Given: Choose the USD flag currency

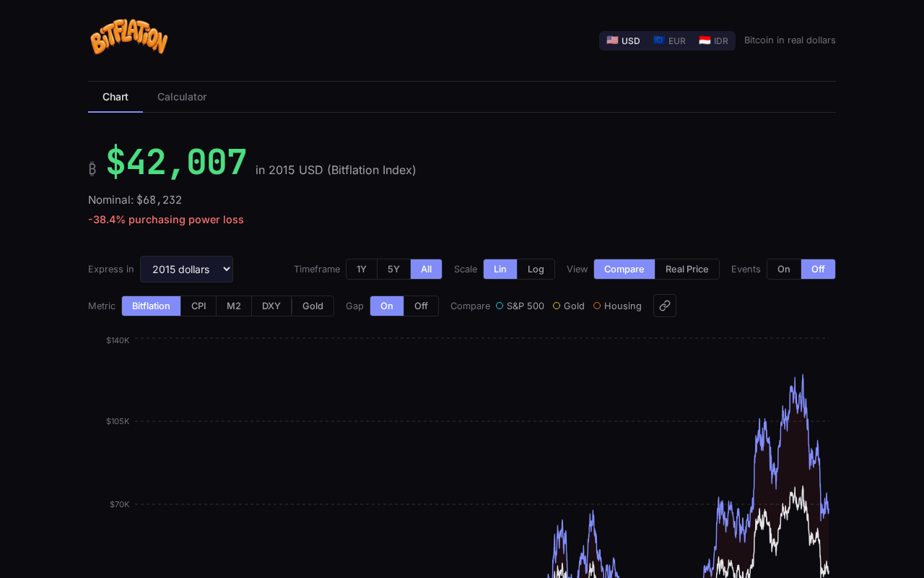Looking at the screenshot, I should point(623,40).
